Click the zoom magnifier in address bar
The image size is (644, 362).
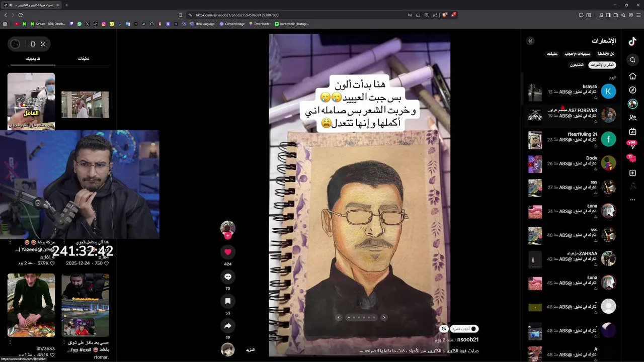pyautogui.click(x=427, y=15)
